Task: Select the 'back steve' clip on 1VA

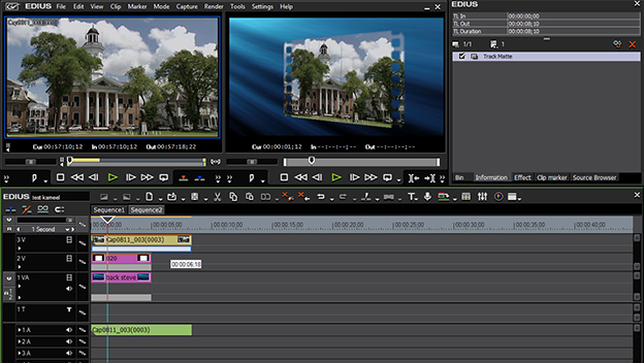Action: 121,278
